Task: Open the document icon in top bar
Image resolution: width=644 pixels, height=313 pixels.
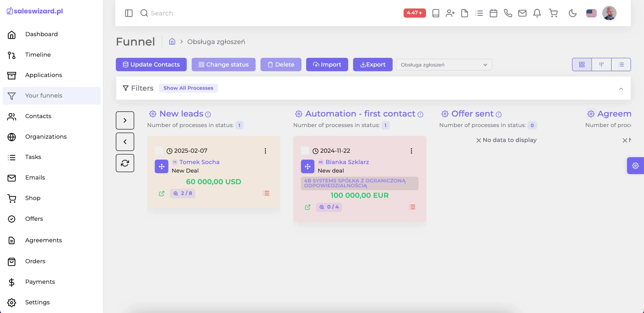Action: (x=465, y=13)
